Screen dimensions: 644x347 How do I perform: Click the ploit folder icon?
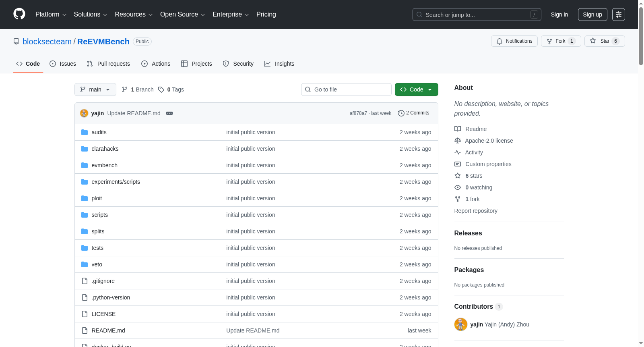click(85, 198)
